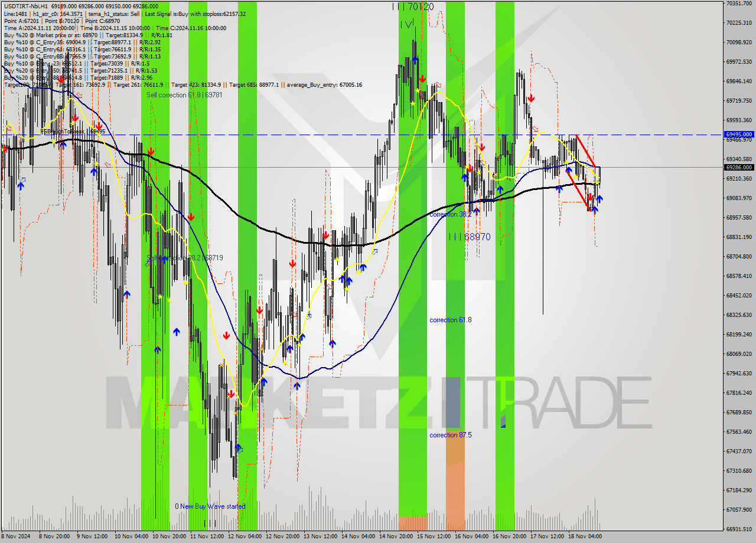
Task: Select the 'Sell correction 61.8 | 69781' label
Action: click(x=184, y=94)
